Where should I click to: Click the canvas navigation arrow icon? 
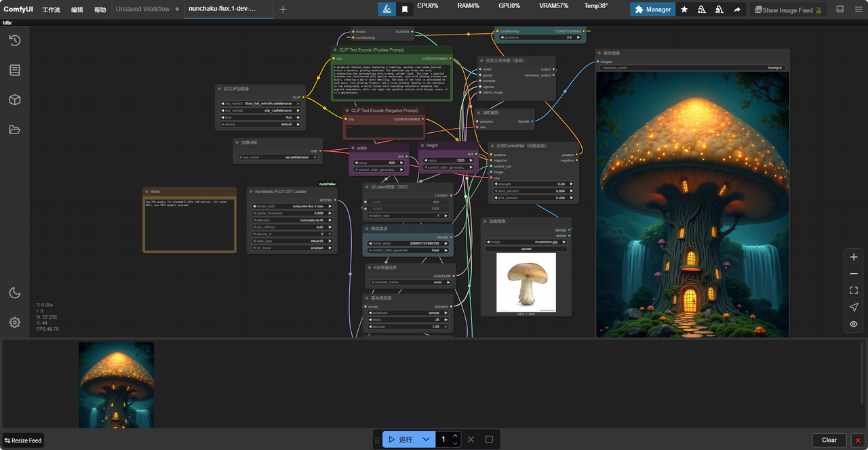tap(854, 308)
